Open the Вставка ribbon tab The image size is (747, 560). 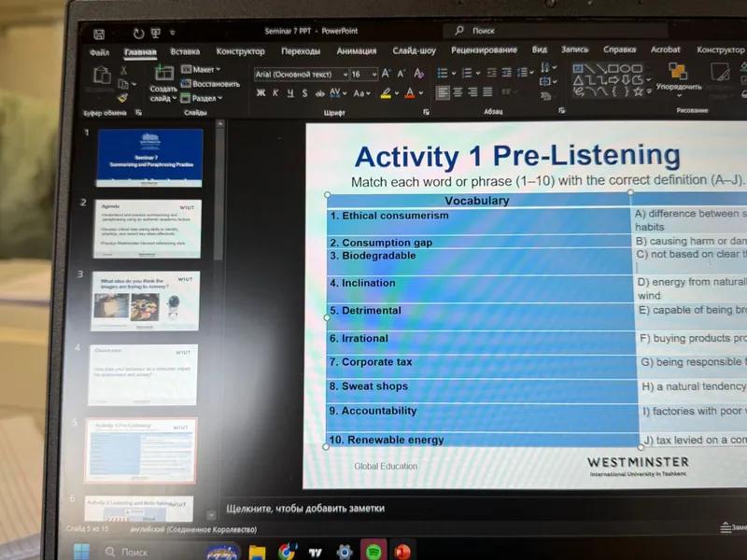pyautogui.click(x=185, y=51)
